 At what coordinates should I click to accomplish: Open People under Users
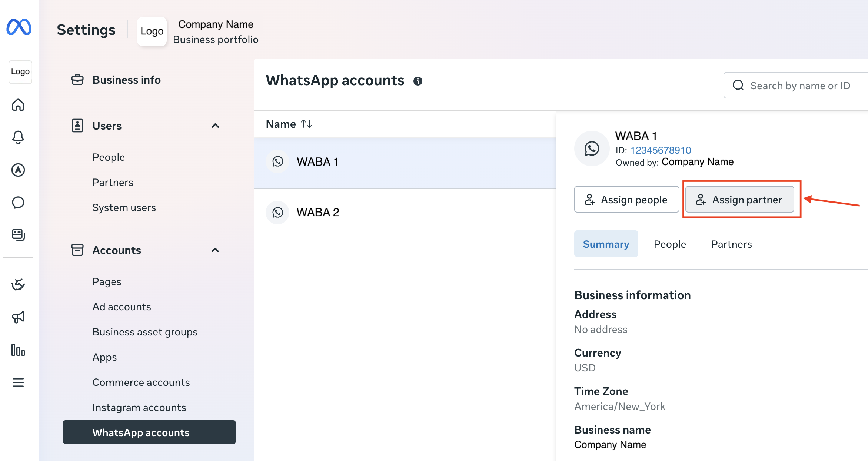click(x=109, y=157)
